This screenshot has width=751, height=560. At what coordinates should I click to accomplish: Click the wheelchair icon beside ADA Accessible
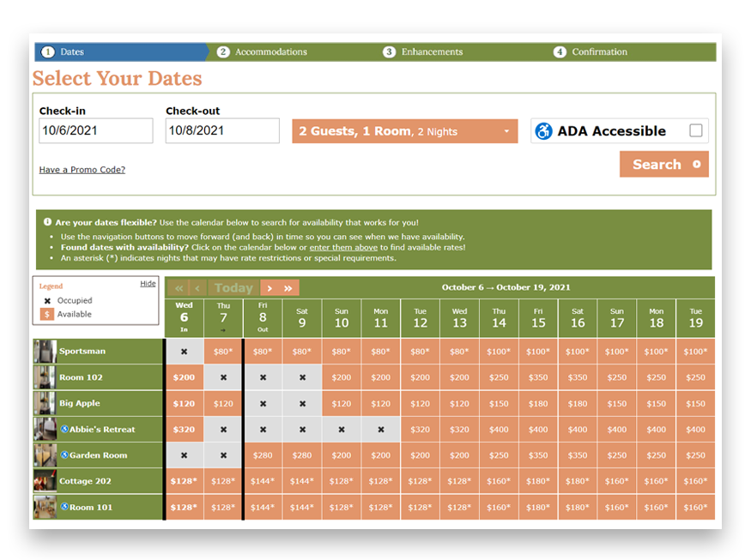542,130
